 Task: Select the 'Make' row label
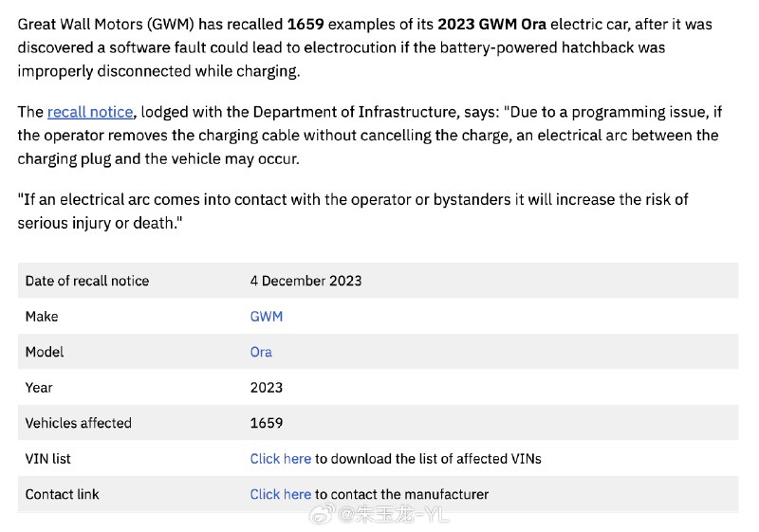click(42, 317)
